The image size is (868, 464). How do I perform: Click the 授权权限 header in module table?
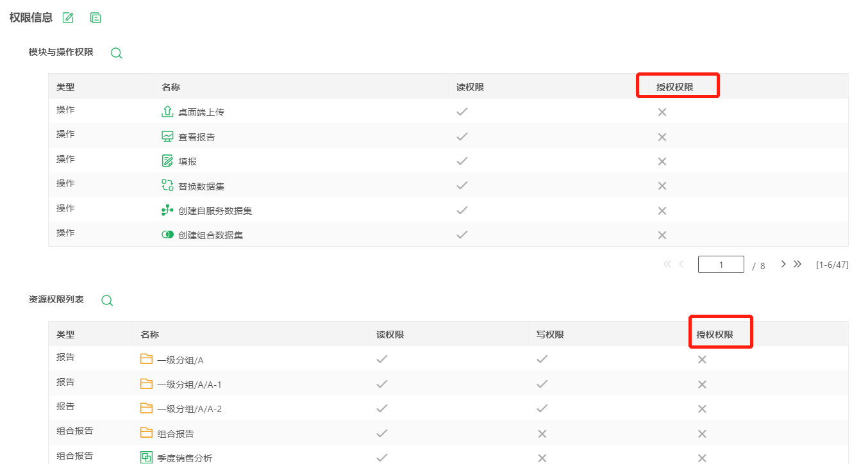[x=675, y=87]
